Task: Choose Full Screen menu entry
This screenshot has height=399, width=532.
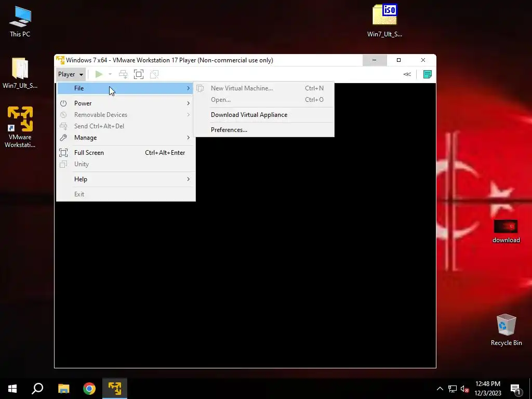Action: pyautogui.click(x=126, y=153)
